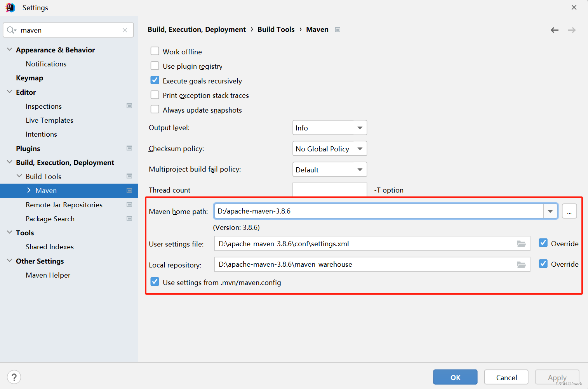The height and width of the screenshot is (389, 588).
Task: Collapse Other Settings tree node
Action: (10, 260)
